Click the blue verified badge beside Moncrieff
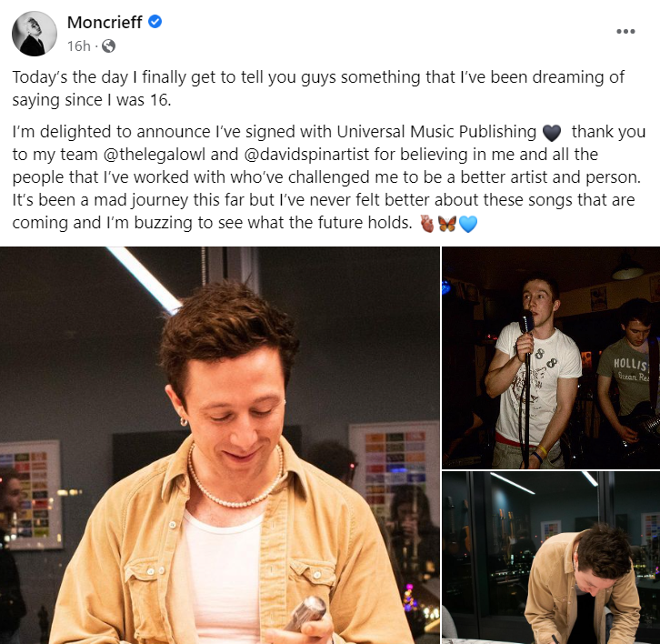660x644 pixels. pyautogui.click(x=155, y=22)
